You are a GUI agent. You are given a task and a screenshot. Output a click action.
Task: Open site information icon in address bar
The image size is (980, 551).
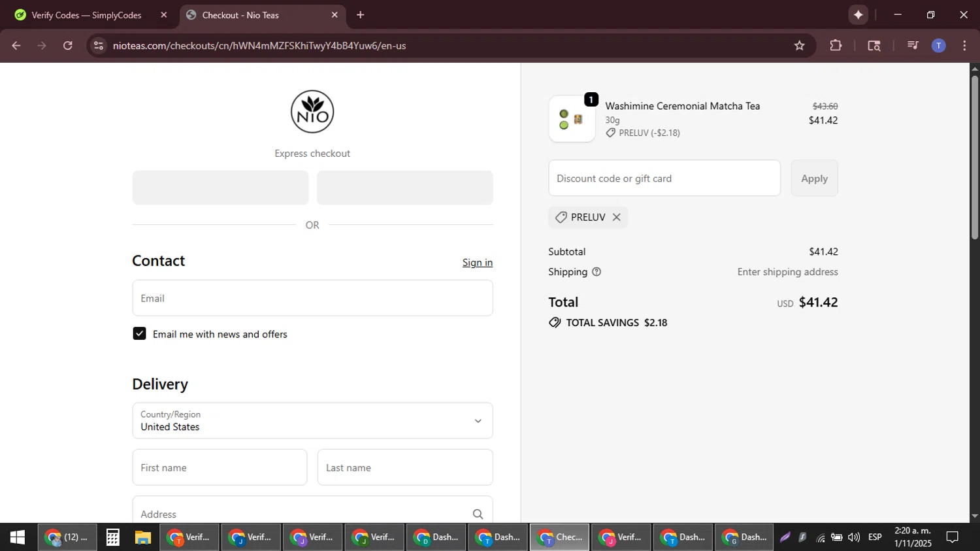tap(99, 46)
